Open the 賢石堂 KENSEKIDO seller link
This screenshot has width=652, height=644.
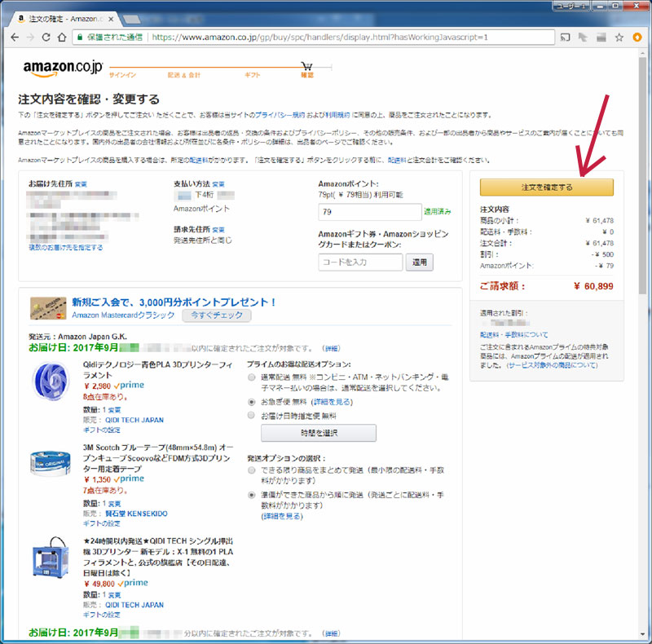click(x=136, y=514)
